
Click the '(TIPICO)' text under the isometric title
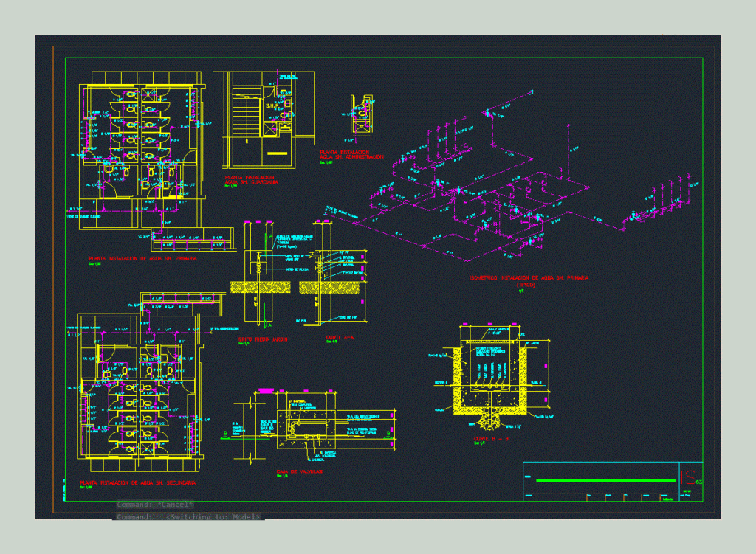click(526, 285)
